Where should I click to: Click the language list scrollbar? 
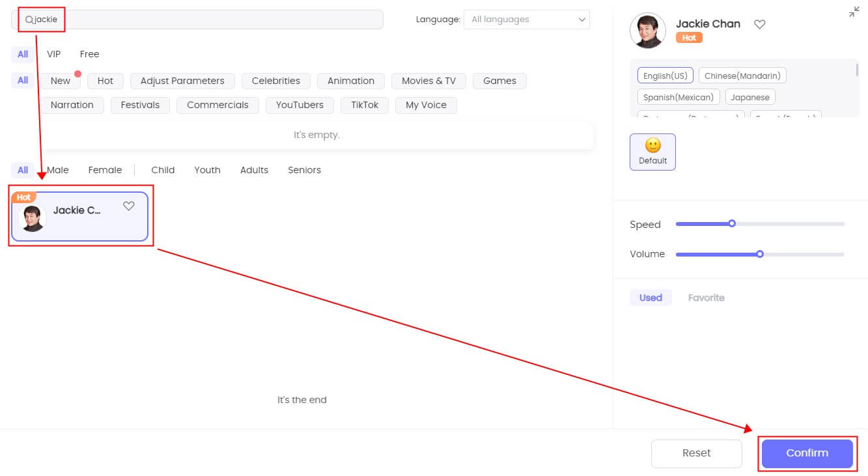[x=857, y=70]
